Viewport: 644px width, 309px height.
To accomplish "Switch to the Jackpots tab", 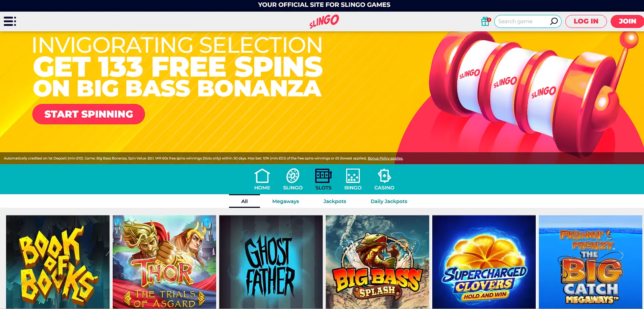I will [x=334, y=201].
